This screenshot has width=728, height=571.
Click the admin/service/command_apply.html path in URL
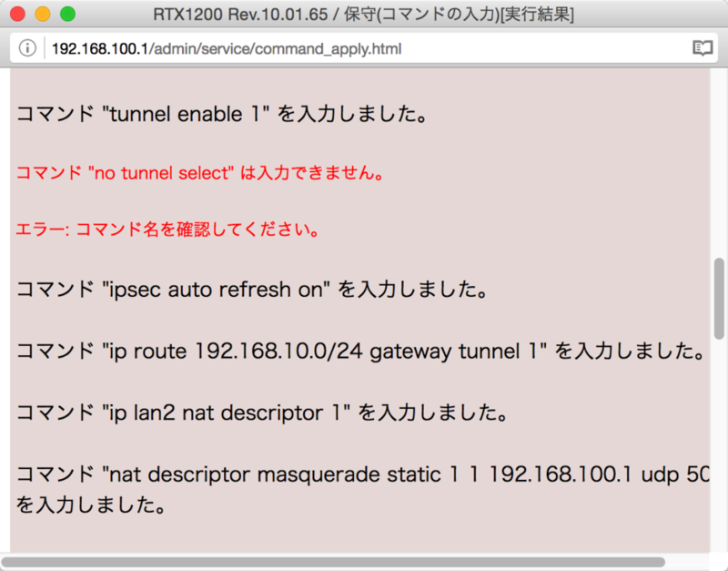click(x=278, y=48)
